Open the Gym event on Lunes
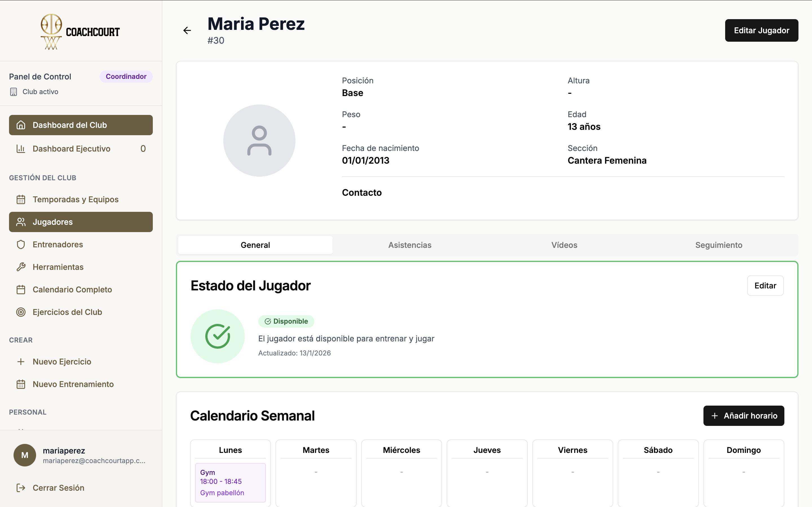 tap(230, 482)
